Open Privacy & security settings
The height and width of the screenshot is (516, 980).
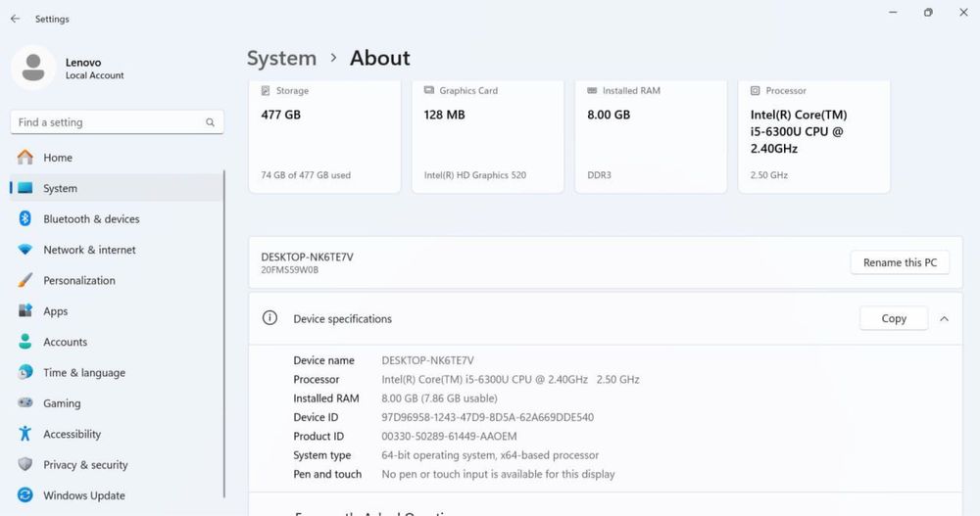[85, 465]
